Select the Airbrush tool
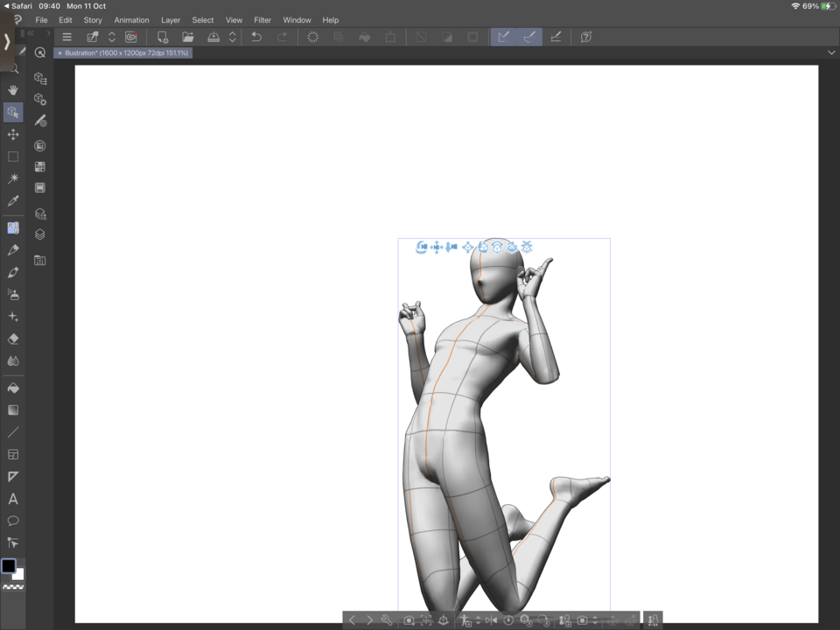The image size is (840, 630). click(13, 294)
